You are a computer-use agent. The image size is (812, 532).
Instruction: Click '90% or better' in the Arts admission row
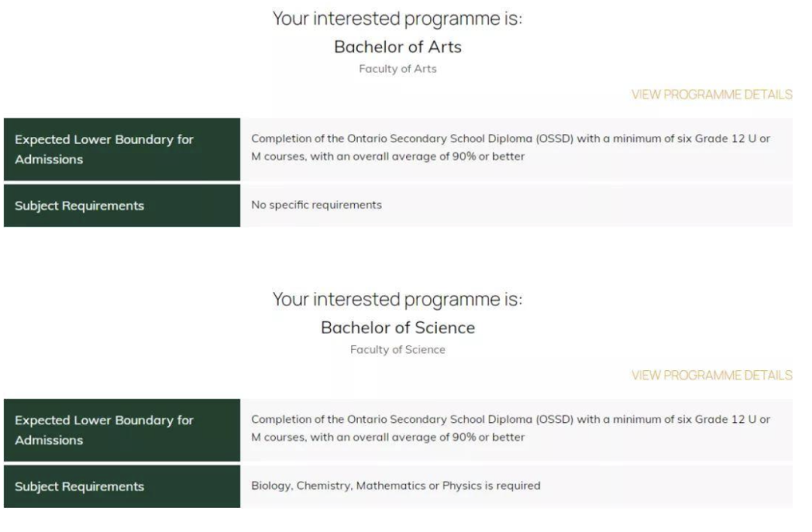(488, 157)
